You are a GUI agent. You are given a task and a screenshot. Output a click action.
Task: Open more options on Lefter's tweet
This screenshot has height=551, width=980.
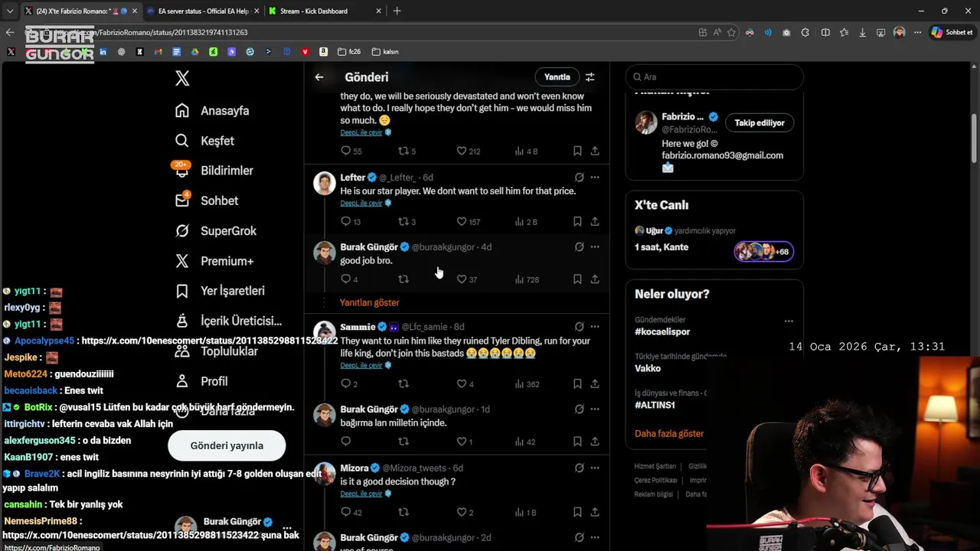click(595, 177)
